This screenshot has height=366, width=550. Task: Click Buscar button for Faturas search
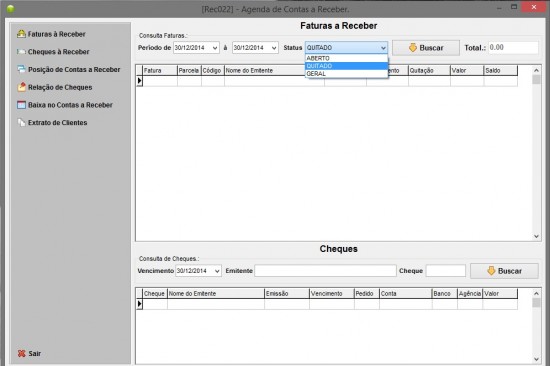point(426,48)
